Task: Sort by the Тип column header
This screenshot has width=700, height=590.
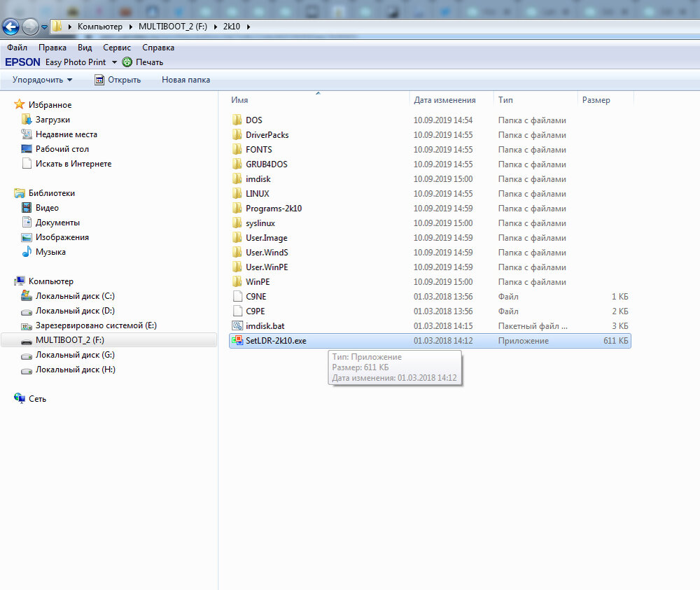Action: pos(506,100)
